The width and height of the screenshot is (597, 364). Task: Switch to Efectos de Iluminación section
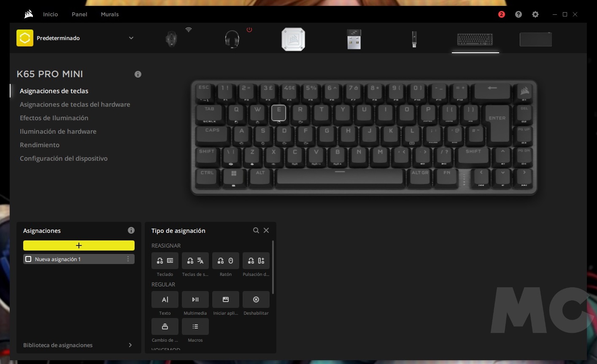point(54,118)
